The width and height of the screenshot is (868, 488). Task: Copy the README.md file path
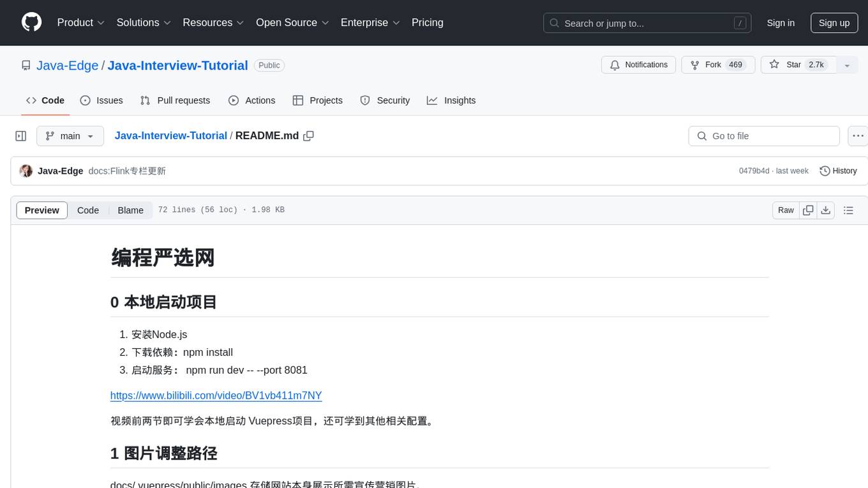click(309, 136)
